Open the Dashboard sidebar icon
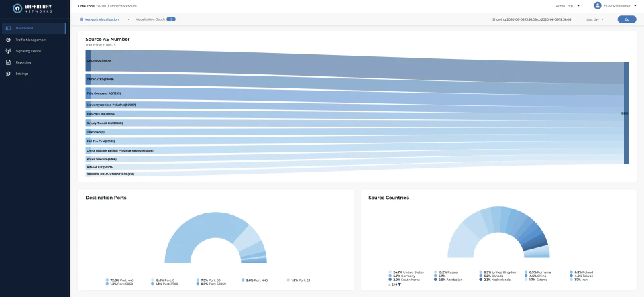Viewport: 644px width, 297px height. click(x=8, y=28)
